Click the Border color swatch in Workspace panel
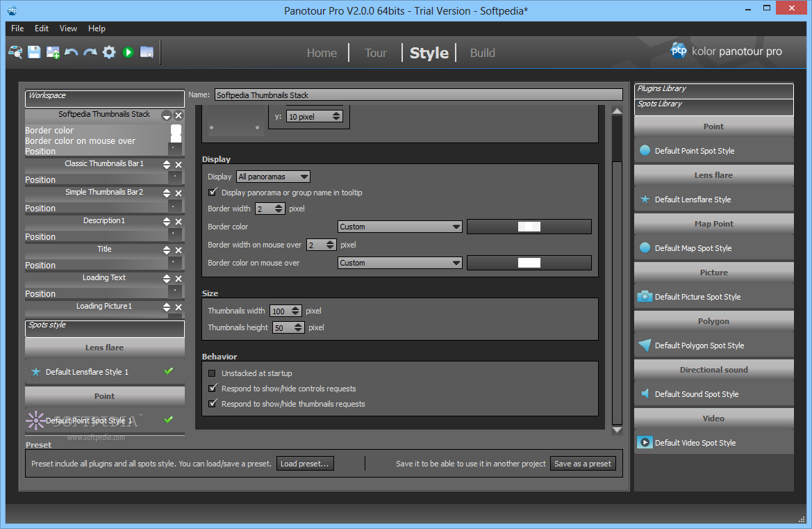The width and height of the screenshot is (812, 529). click(x=176, y=129)
